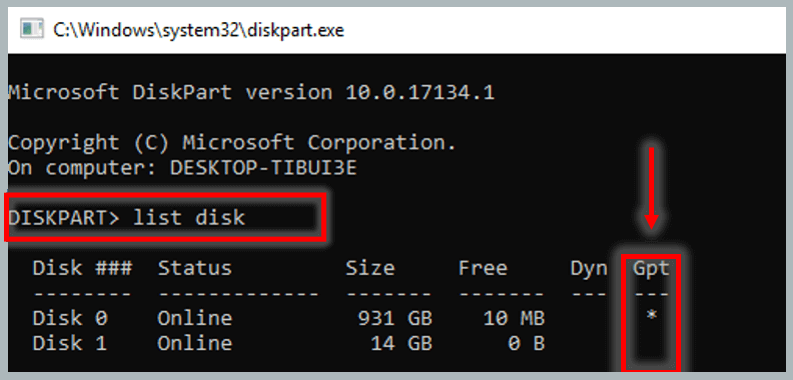This screenshot has height=380, width=793.
Task: Click the Gpt column header
Action: click(651, 268)
